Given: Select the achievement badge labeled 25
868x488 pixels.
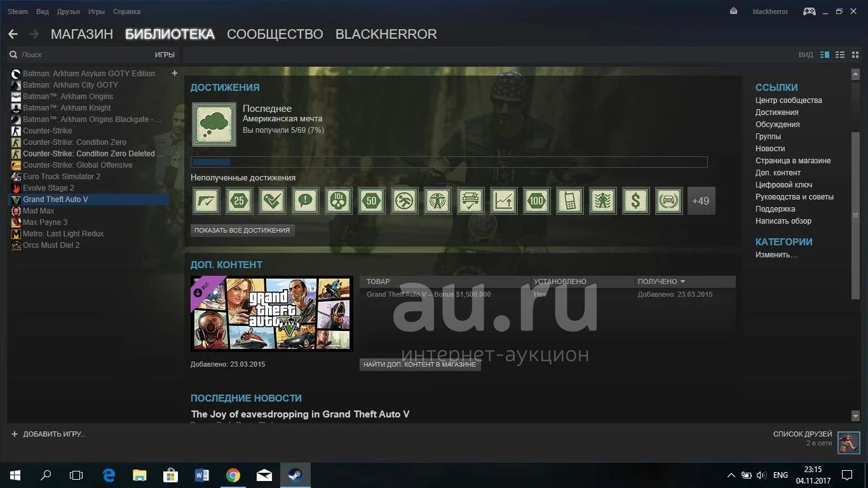Looking at the screenshot, I should click(240, 201).
